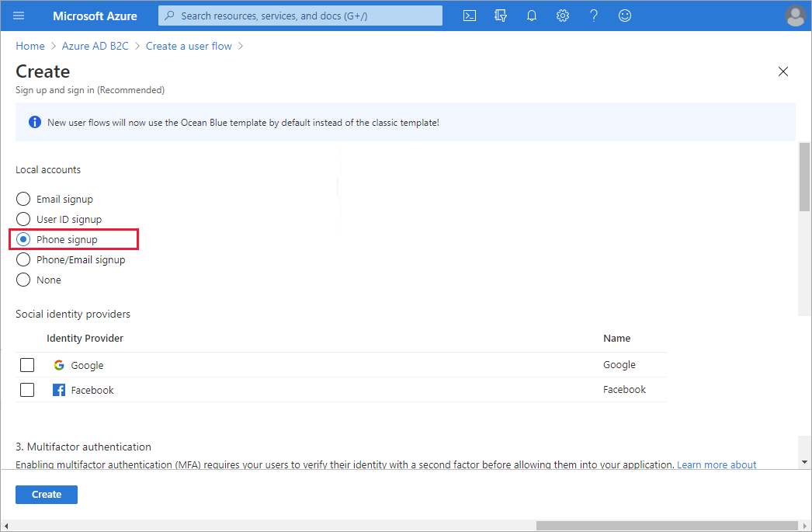Click the vertical scrollbar down arrow

point(804,461)
